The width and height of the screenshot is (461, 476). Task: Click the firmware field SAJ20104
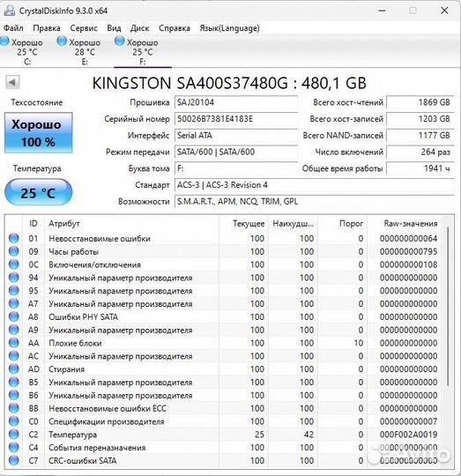[x=236, y=102]
